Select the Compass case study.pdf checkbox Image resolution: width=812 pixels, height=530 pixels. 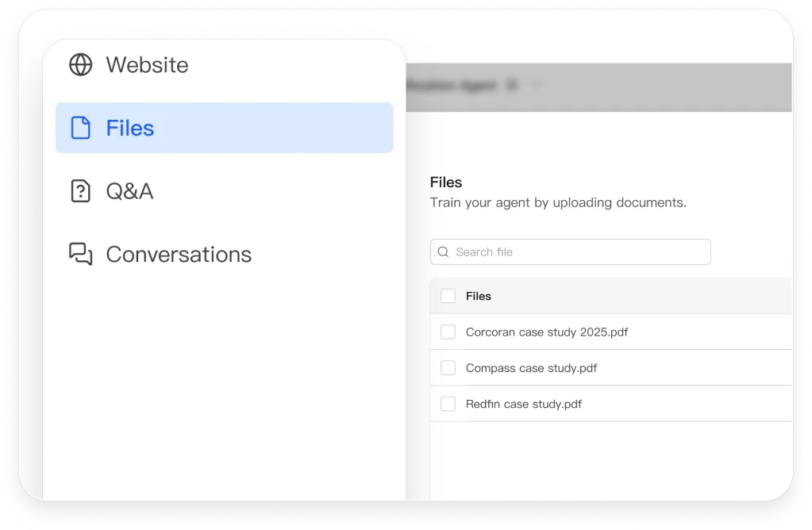(x=448, y=368)
